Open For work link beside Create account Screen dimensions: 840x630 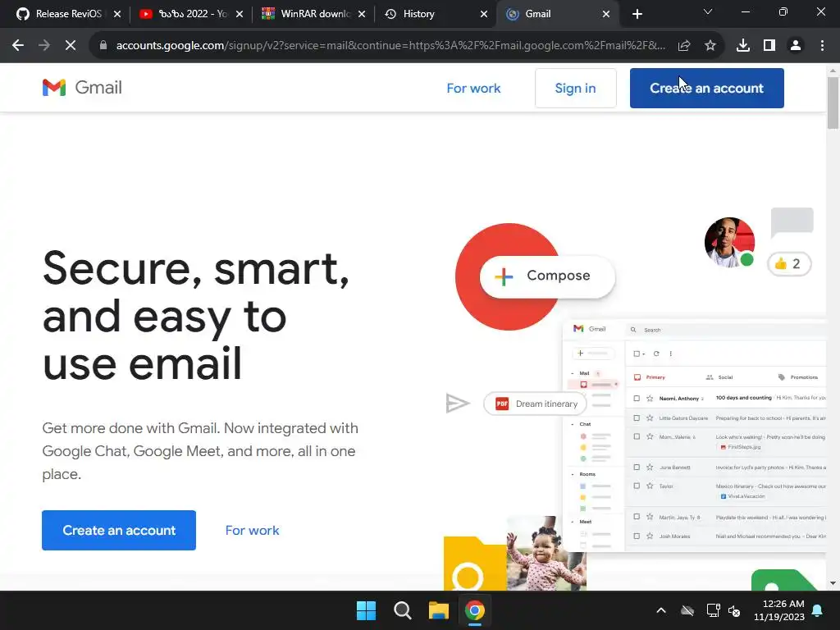point(252,531)
